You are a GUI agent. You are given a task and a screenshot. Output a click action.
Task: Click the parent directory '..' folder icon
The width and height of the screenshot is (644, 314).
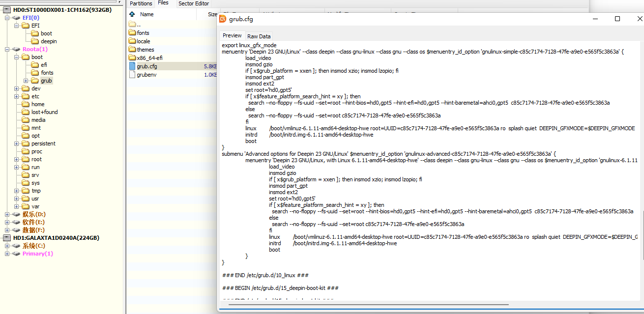click(132, 24)
